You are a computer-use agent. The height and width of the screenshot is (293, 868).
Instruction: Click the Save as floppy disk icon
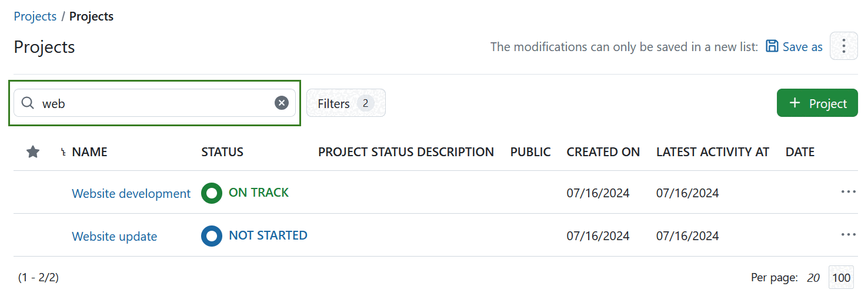tap(772, 46)
